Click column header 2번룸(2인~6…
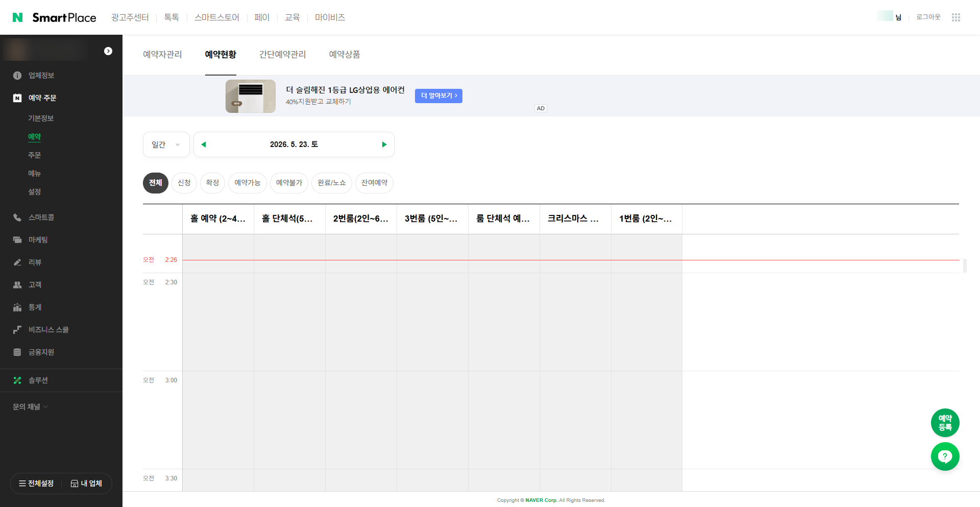The image size is (980, 507). [x=361, y=219]
